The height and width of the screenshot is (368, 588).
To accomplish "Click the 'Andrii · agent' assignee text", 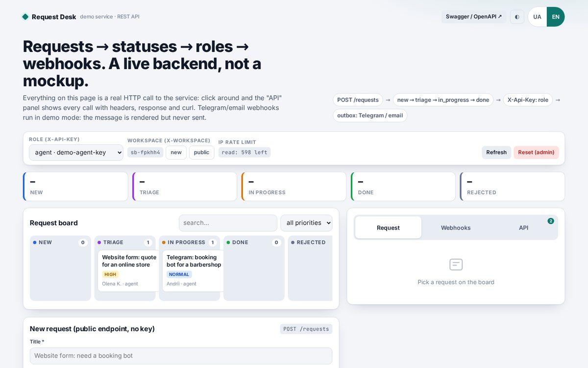I will click(181, 284).
